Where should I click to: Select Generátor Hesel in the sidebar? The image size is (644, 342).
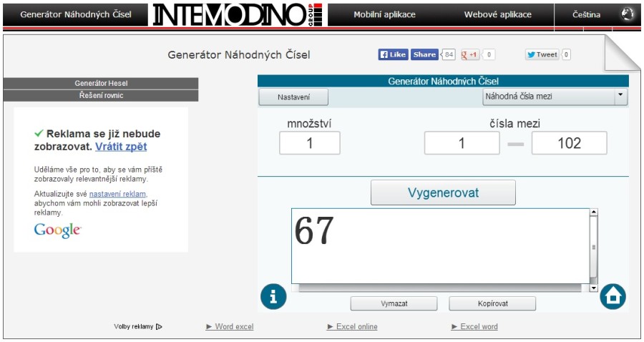(x=101, y=84)
